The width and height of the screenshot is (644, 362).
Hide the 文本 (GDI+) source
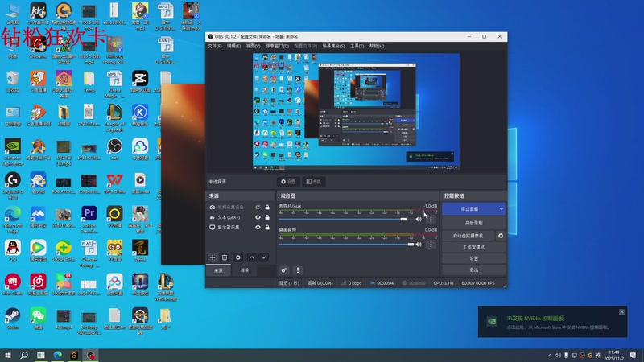click(258, 217)
